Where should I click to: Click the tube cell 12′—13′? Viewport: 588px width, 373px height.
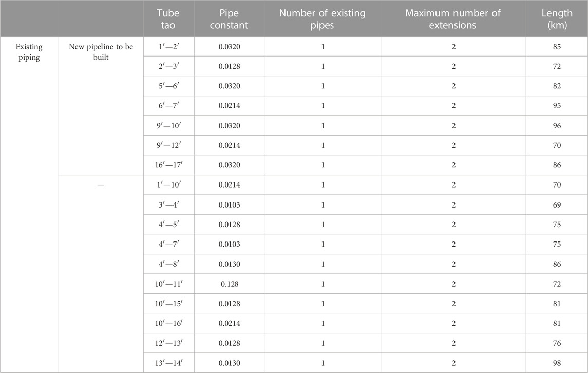point(169,343)
